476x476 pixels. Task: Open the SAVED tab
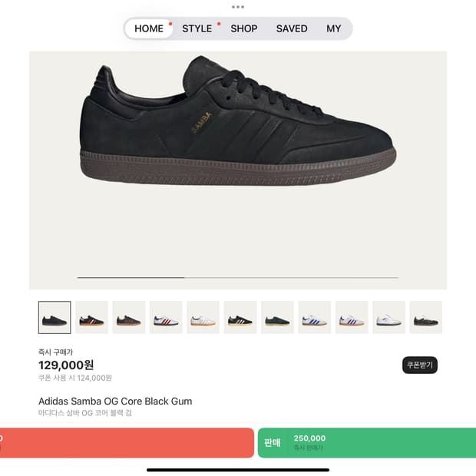pyautogui.click(x=292, y=28)
